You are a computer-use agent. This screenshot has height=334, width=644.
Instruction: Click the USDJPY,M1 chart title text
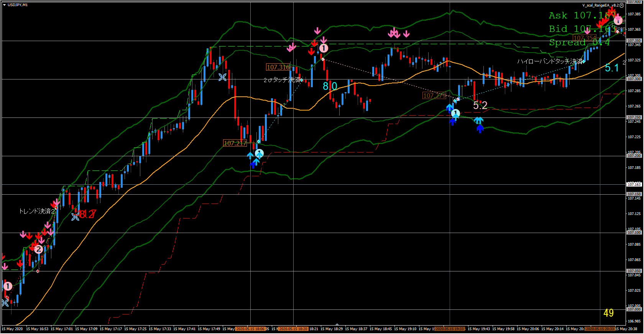click(18, 5)
